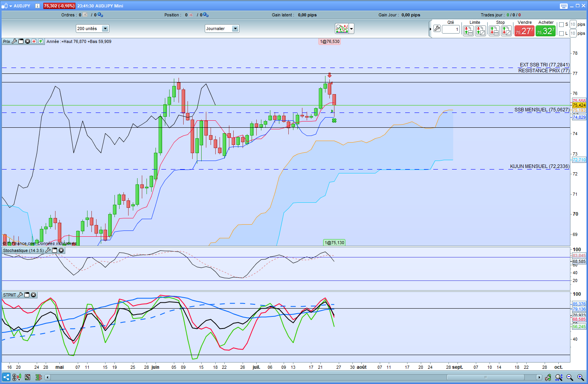
Task: Click the second Stop order icon
Action: (x=506, y=31)
